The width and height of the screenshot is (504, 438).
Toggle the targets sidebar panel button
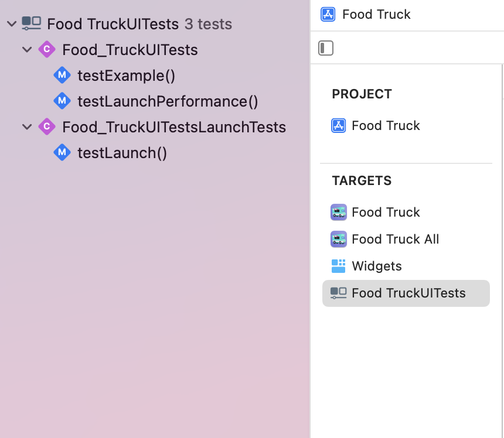(x=326, y=48)
